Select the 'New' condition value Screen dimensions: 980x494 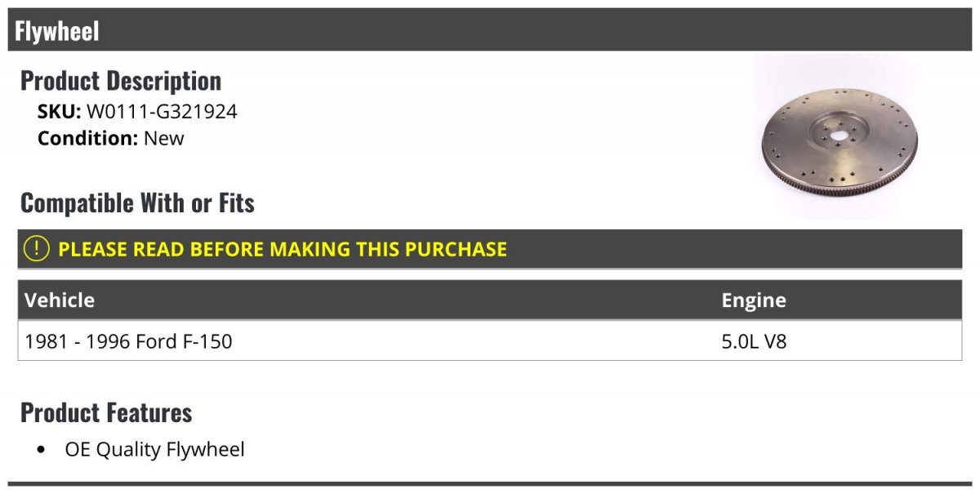tap(164, 138)
